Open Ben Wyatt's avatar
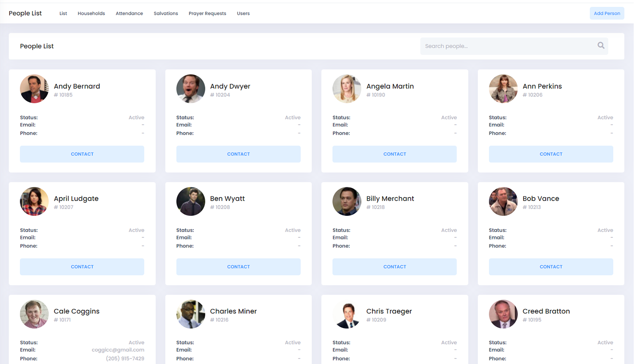The height and width of the screenshot is (364, 635). coord(190,201)
